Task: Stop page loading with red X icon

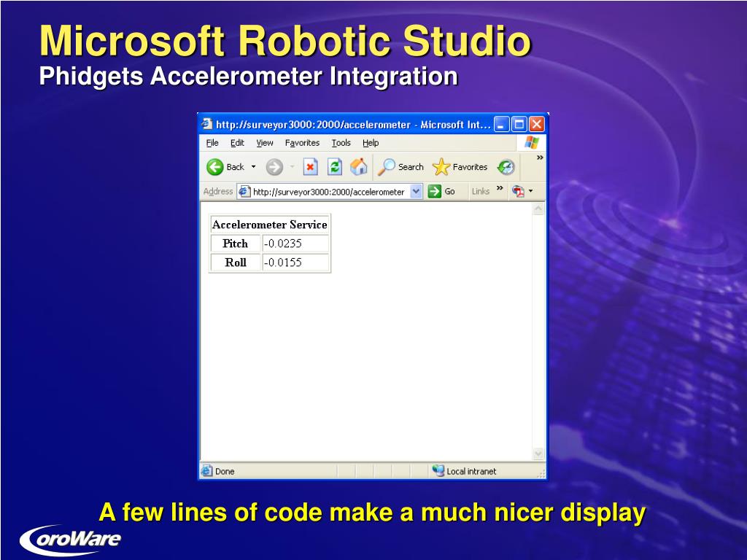Action: pos(310,167)
